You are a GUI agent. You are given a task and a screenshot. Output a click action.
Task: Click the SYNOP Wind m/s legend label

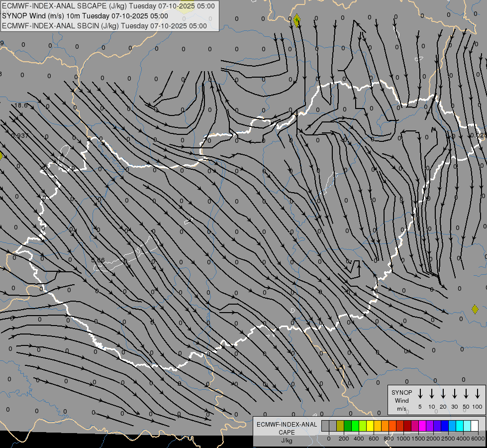[x=401, y=400]
